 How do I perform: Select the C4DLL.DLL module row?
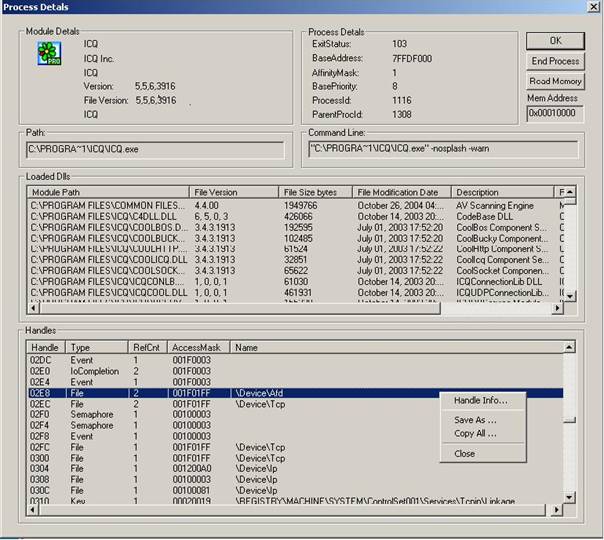[x=296, y=216]
